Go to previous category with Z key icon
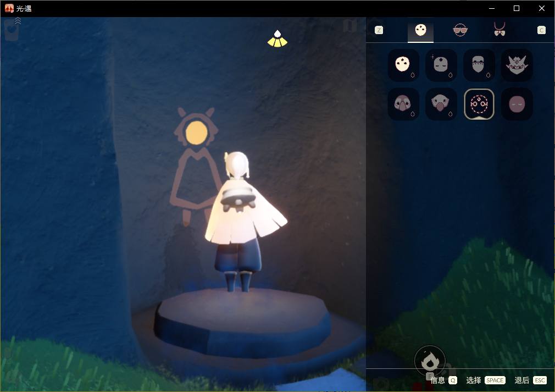The width and height of the screenshot is (555, 392). pos(379,30)
